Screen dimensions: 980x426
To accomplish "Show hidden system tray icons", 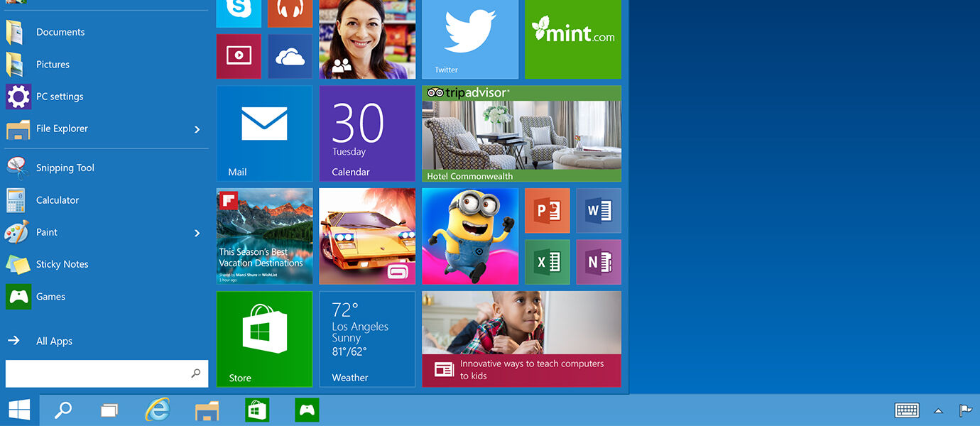I will pyautogui.click(x=938, y=410).
